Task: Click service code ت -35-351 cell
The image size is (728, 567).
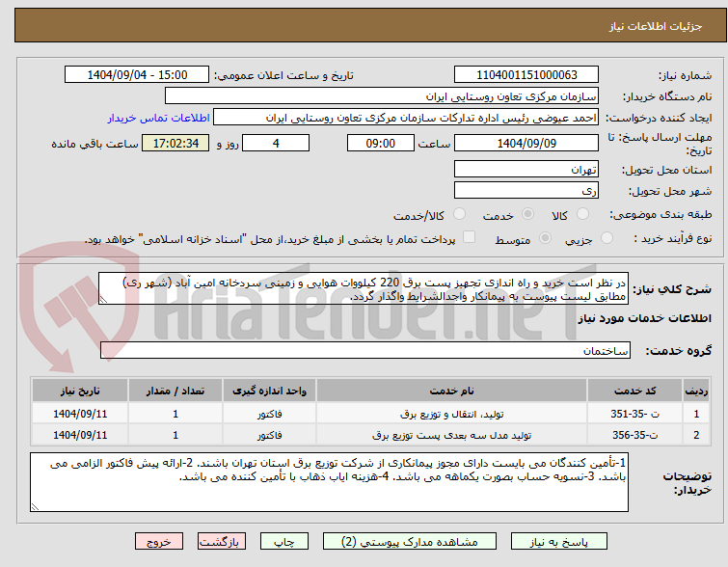Action: [634, 414]
